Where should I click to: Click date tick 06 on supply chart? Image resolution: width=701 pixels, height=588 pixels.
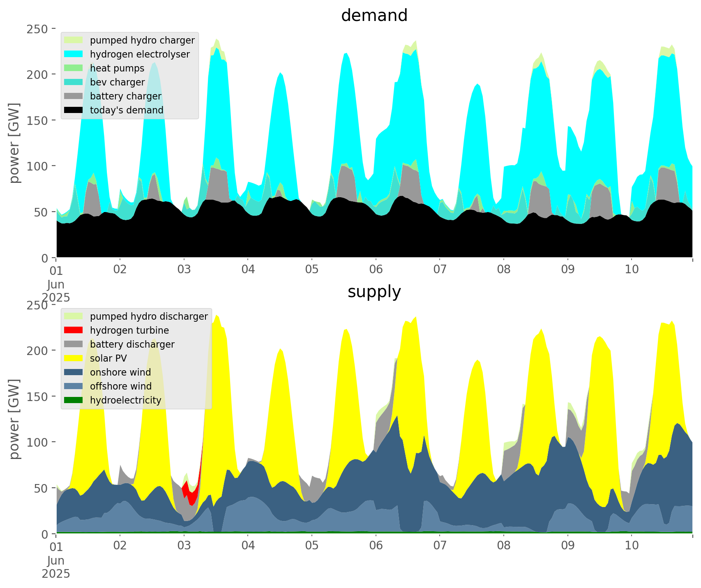coord(376,546)
